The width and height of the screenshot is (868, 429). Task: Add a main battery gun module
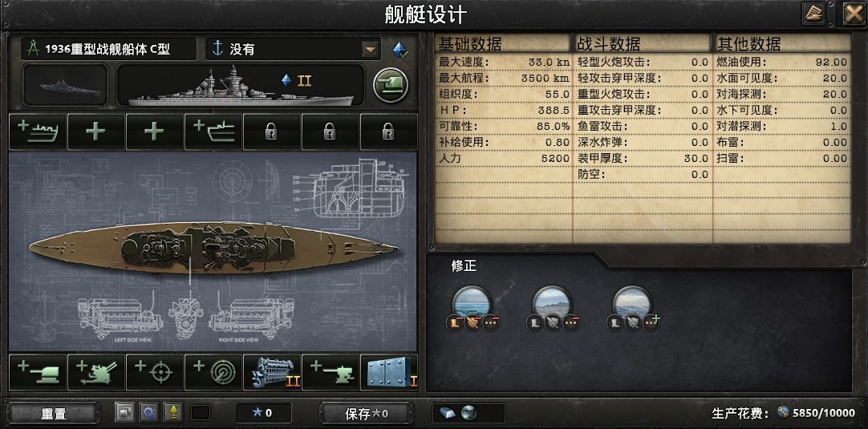pyautogui.click(x=38, y=373)
